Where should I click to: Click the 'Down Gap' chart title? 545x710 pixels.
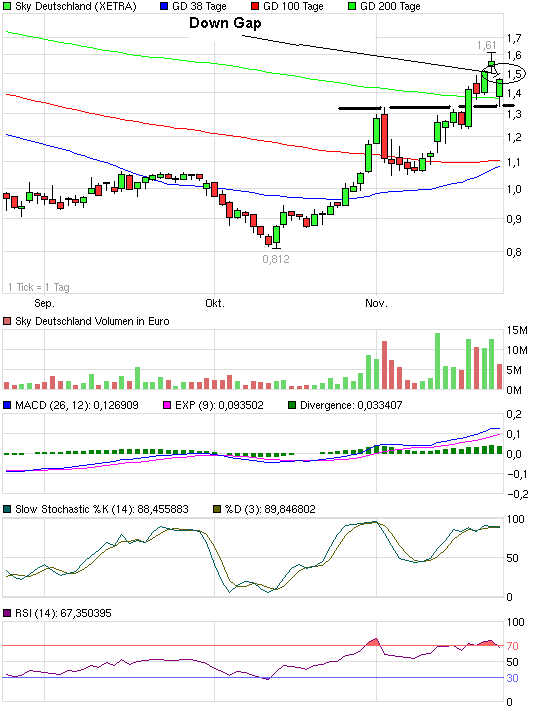pos(225,23)
